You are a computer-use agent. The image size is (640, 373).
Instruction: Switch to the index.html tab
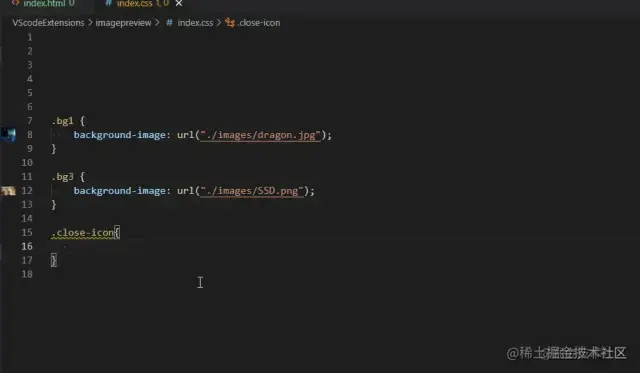pos(44,4)
